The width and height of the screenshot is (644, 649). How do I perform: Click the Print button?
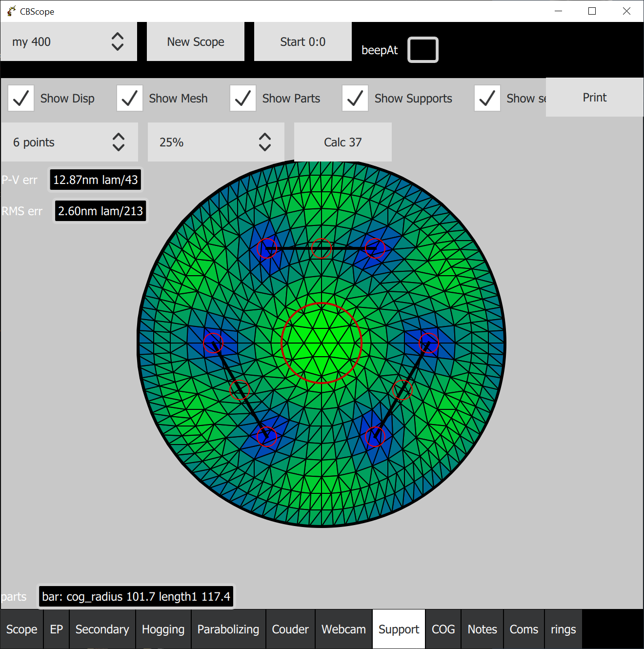(595, 97)
